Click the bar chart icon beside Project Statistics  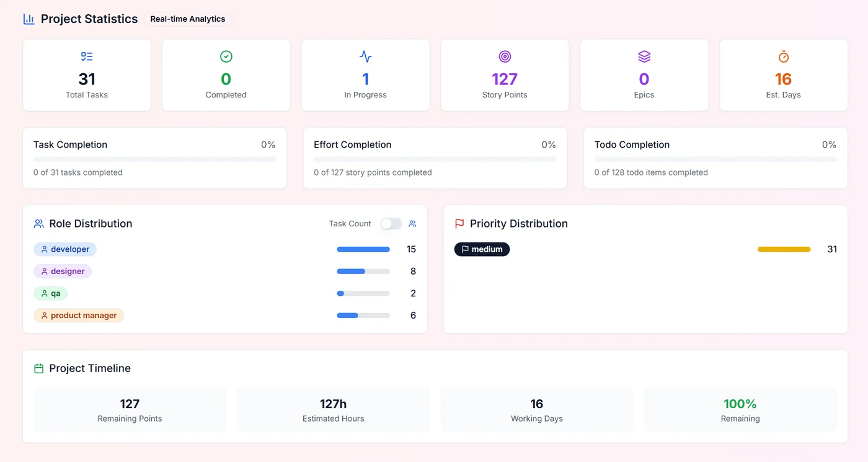pos(29,19)
